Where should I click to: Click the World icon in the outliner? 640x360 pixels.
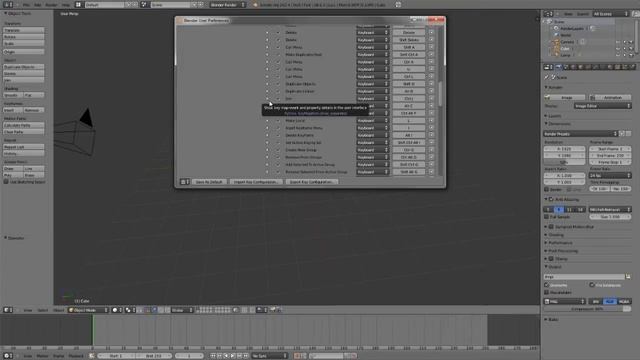point(556,35)
